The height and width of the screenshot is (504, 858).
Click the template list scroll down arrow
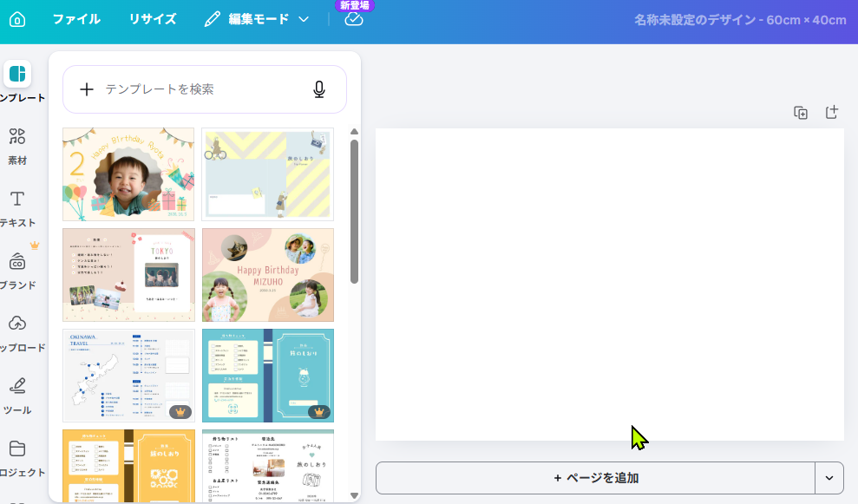click(x=354, y=495)
